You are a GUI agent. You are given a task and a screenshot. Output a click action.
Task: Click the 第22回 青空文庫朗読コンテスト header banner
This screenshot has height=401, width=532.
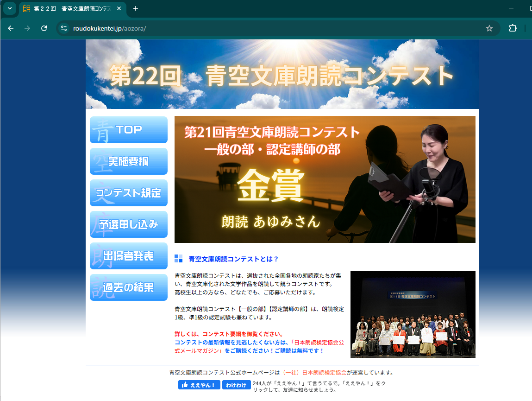tap(282, 74)
